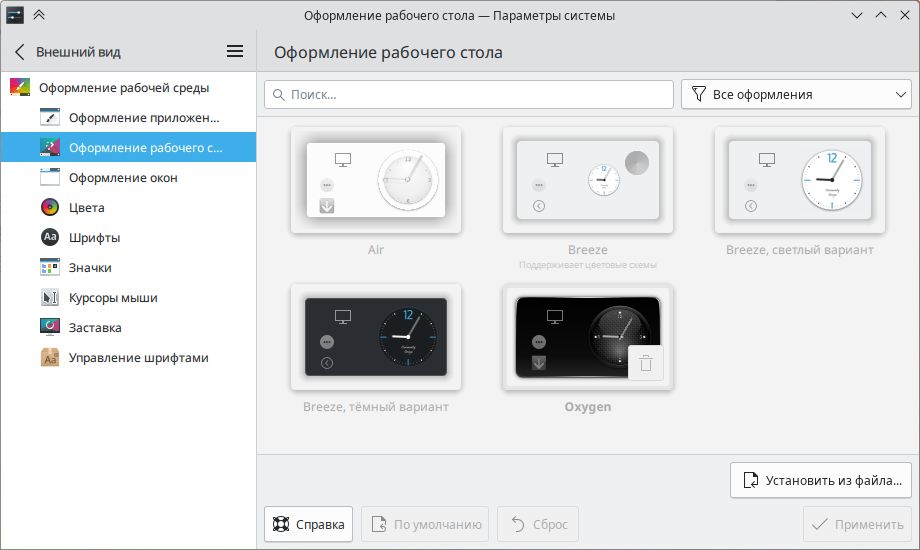Viewport: 920px width, 550px height.
Task: Click Применить apply button
Action: [857, 524]
